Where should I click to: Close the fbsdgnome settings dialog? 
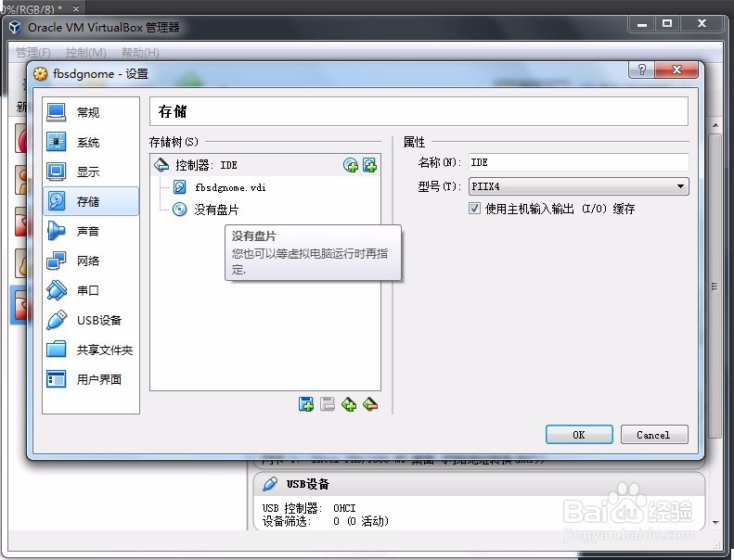click(676, 70)
